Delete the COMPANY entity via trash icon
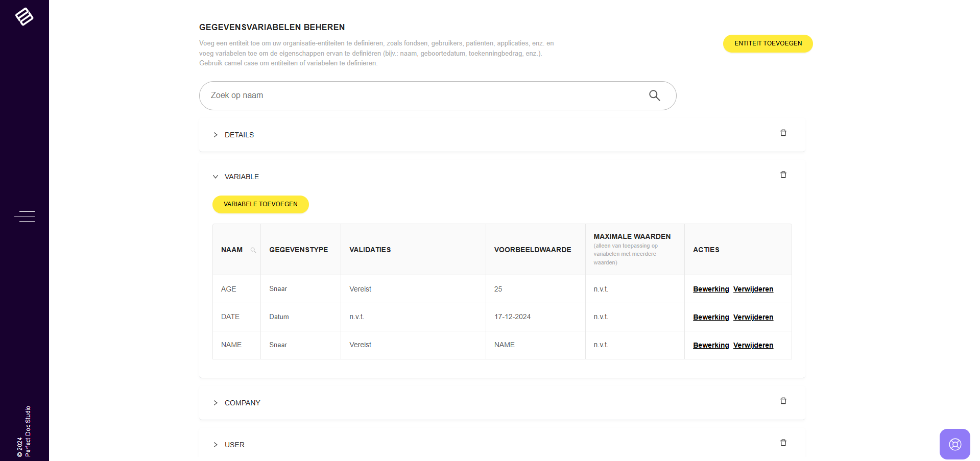Screen dimensions: 980x461 tap(783, 401)
